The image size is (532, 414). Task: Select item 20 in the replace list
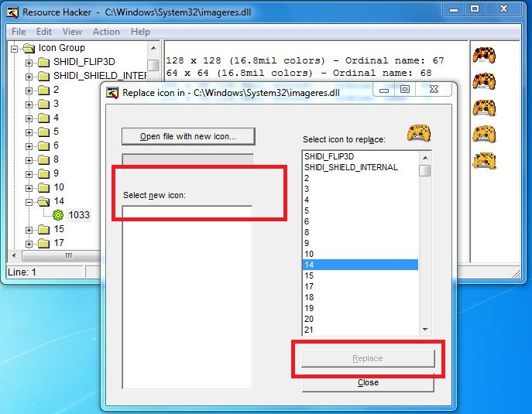tap(360, 319)
